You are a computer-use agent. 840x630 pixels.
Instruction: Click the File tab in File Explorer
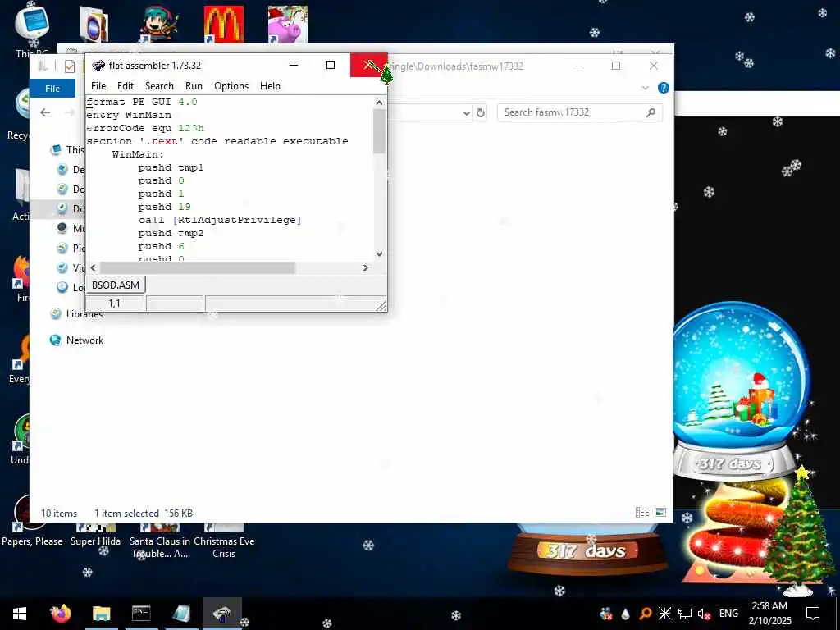tap(52, 89)
